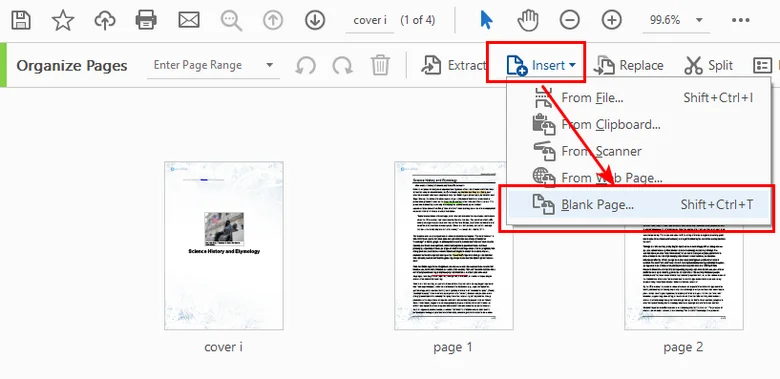This screenshot has width=780, height=379.
Task: Click the 'page 1' label text
Action: [x=453, y=347]
